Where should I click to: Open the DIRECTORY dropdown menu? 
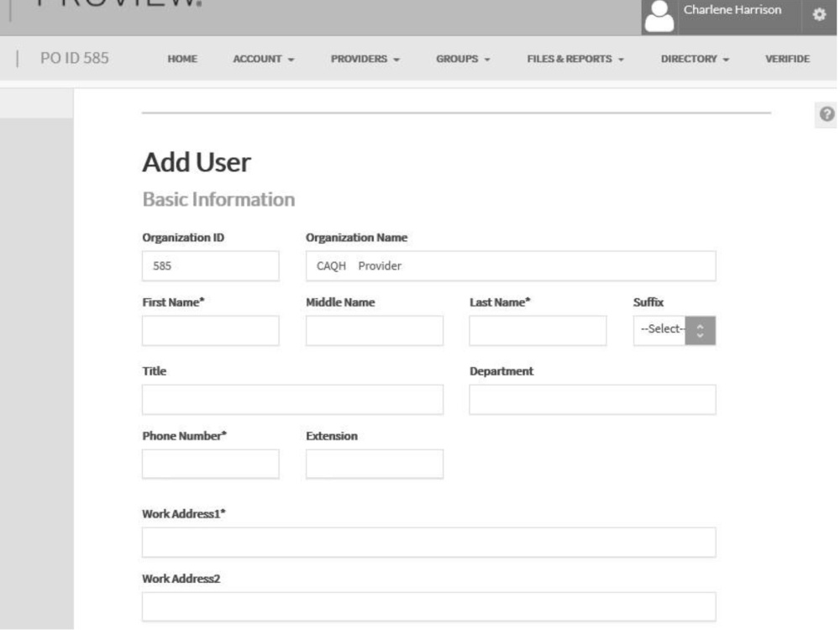click(695, 59)
